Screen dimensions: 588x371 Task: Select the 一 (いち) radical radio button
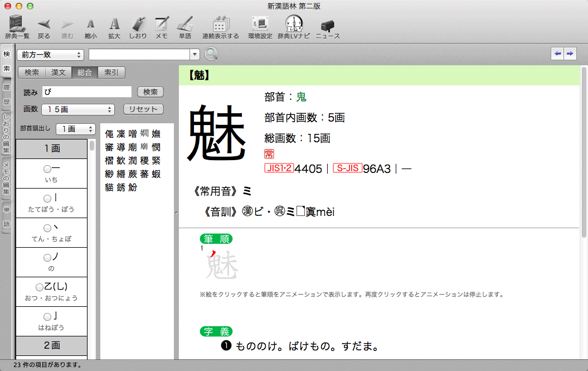click(x=47, y=168)
